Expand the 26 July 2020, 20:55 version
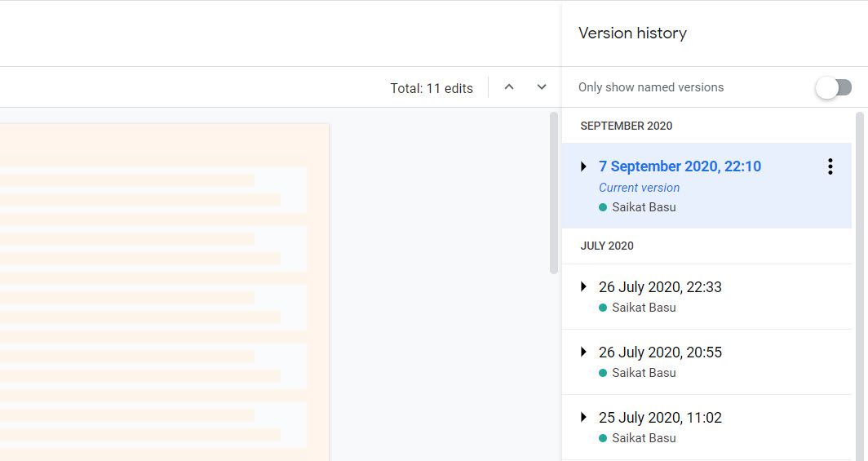 [x=583, y=352]
